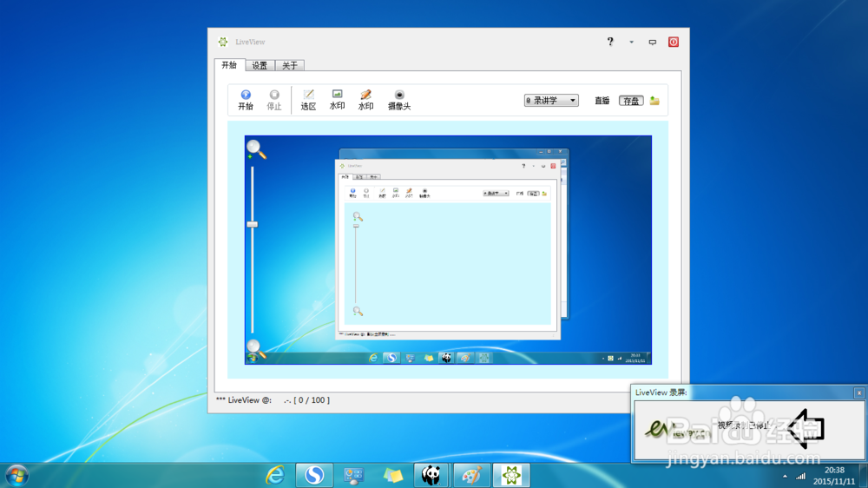
Task: Click the [ 0 / 100 ] status text
Action: click(x=312, y=400)
